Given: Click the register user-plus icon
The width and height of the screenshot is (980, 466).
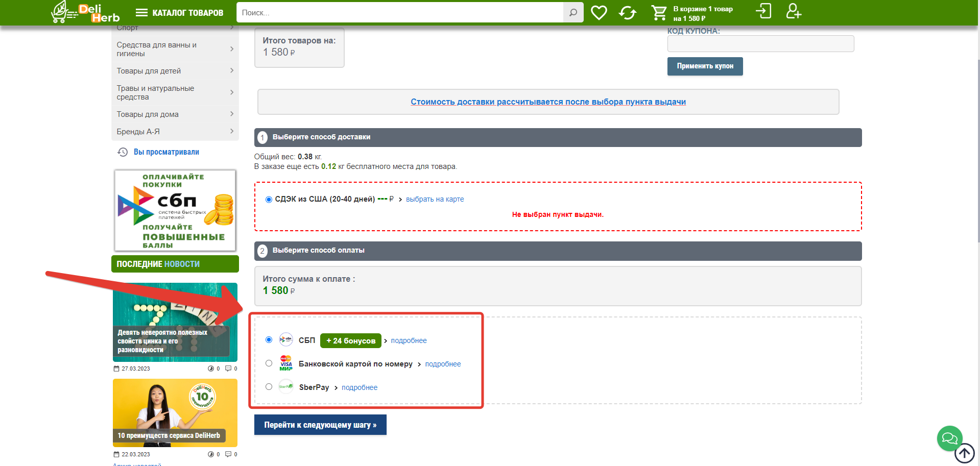Looking at the screenshot, I should pos(794,11).
